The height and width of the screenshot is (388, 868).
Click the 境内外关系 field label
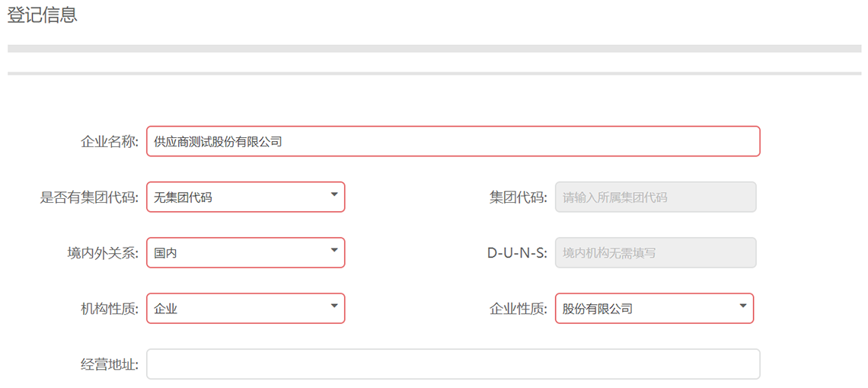100,253
